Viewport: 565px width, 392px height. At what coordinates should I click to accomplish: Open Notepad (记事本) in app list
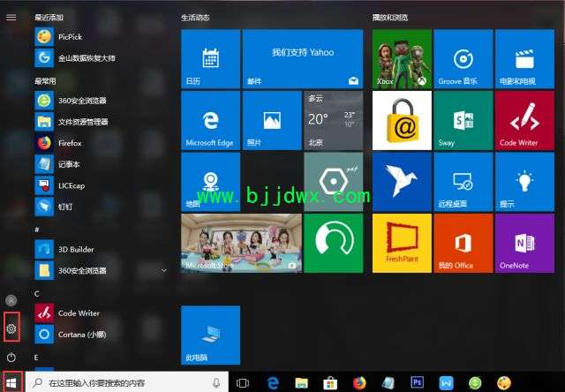click(101, 164)
